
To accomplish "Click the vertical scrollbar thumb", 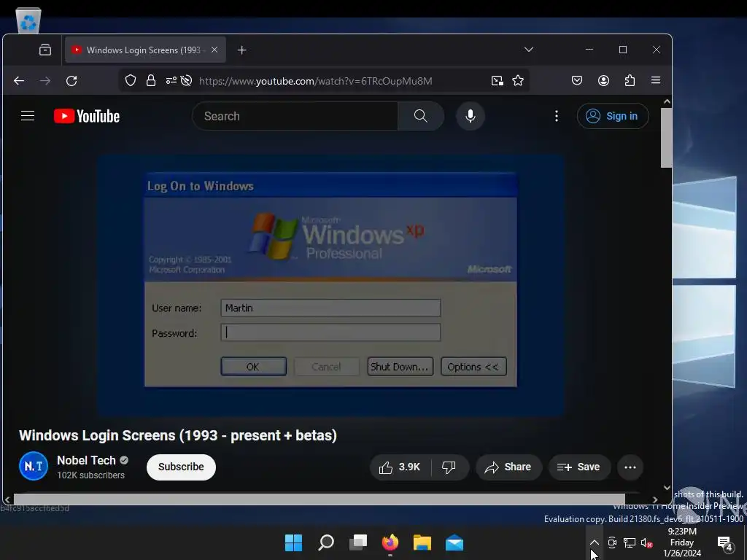I will coord(667,138).
